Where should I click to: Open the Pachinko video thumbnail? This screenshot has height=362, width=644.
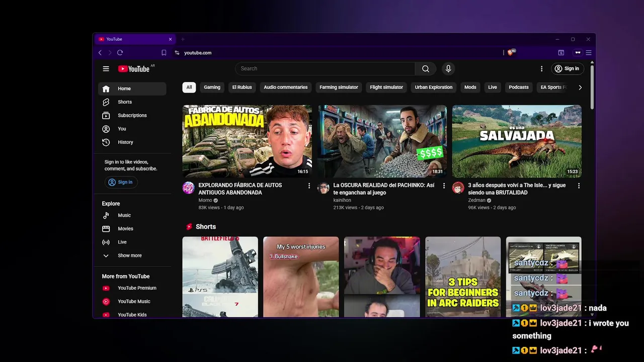pyautogui.click(x=382, y=141)
